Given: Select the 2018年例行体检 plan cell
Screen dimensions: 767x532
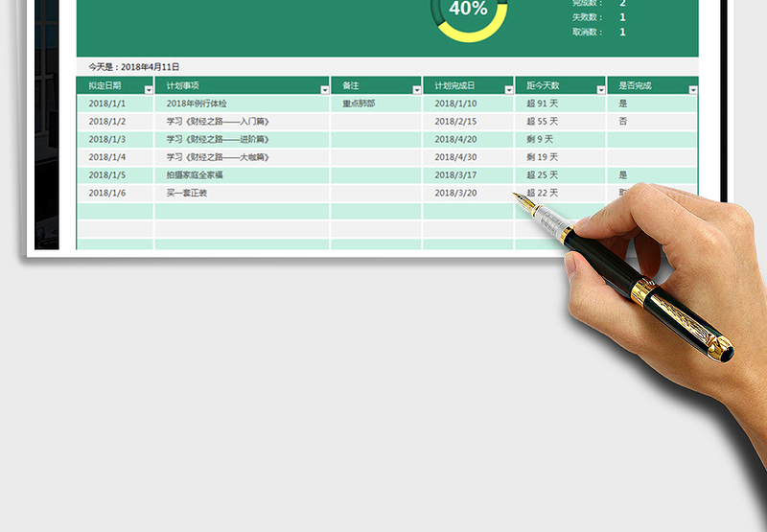Looking at the screenshot, I should click(x=197, y=104).
